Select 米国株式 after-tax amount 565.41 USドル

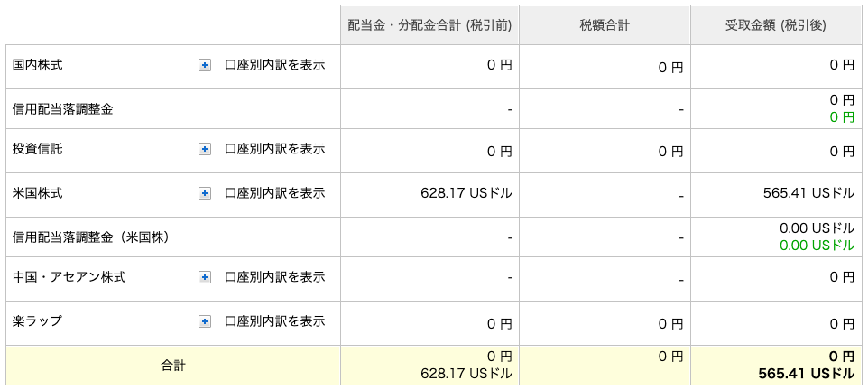tap(808, 193)
